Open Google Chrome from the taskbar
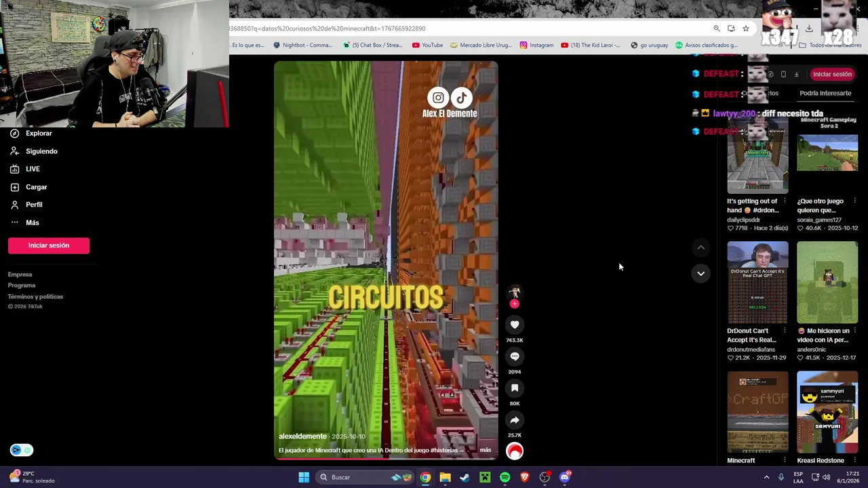Screen dimensions: 868x488 (425, 477)
